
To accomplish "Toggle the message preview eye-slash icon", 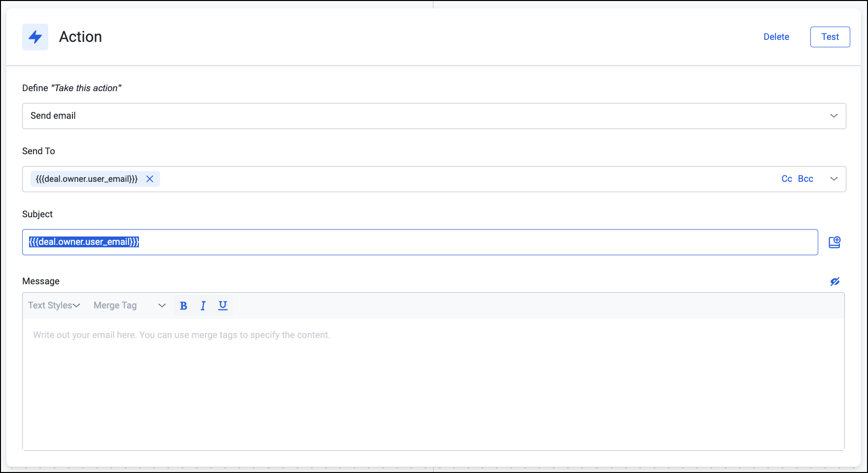I will pos(835,281).
